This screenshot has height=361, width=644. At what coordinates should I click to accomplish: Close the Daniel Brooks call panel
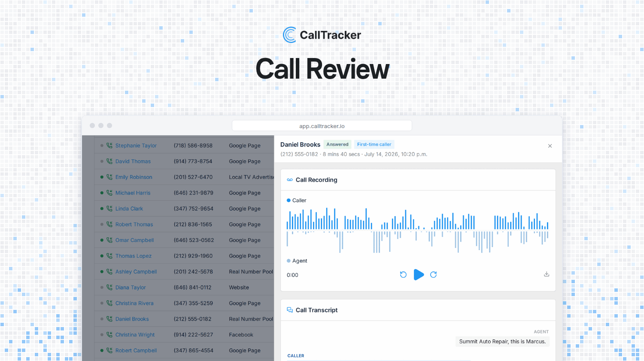click(x=550, y=146)
